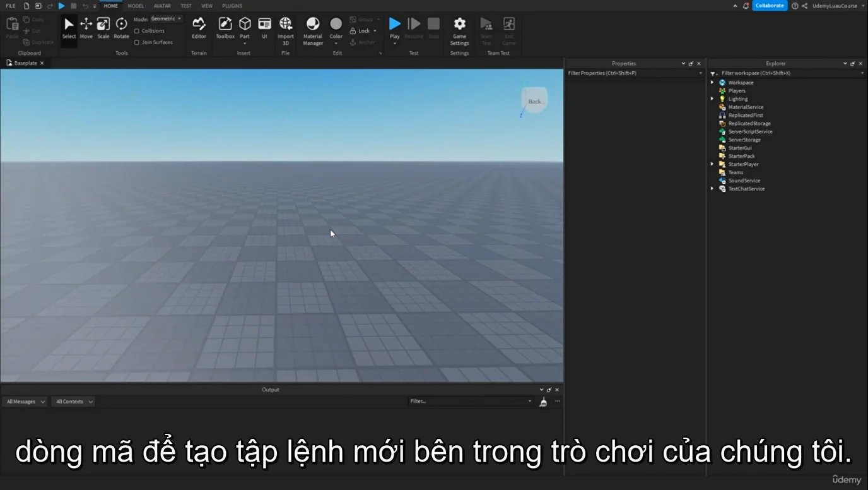
Task: Expand the Lighting tree node
Action: click(x=713, y=99)
